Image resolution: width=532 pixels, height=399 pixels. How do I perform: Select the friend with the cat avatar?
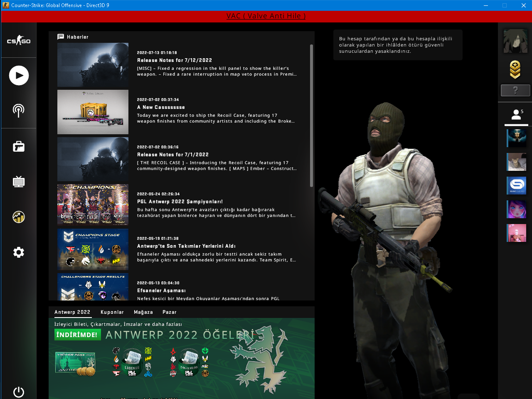(x=517, y=162)
